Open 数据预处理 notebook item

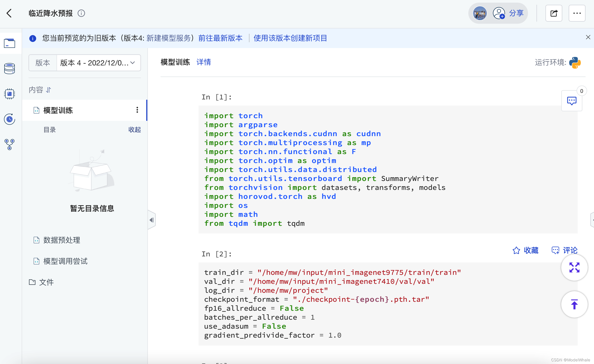tap(62, 240)
